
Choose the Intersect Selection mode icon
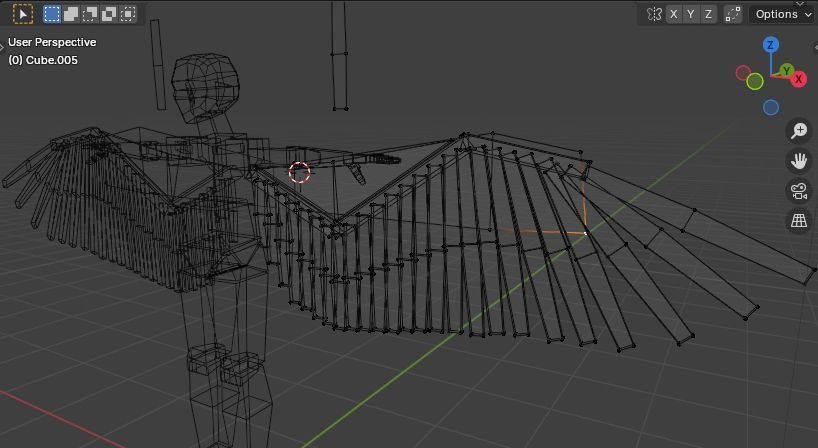128,14
